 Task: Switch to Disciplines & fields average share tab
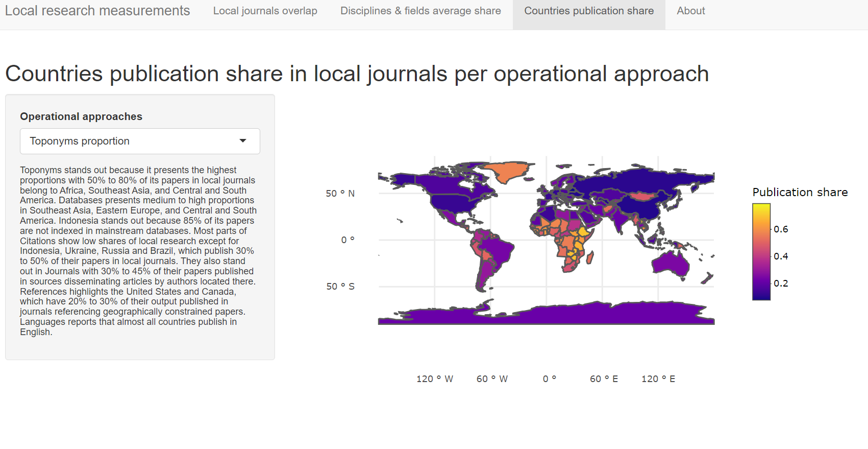click(x=420, y=11)
